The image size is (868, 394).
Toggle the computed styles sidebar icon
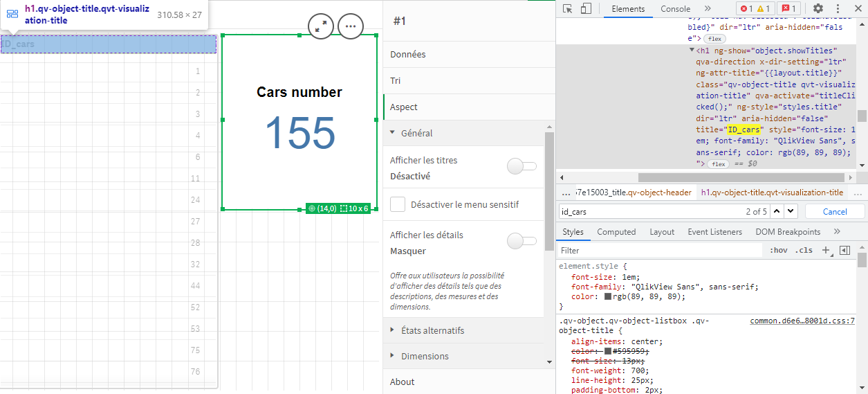pos(844,251)
